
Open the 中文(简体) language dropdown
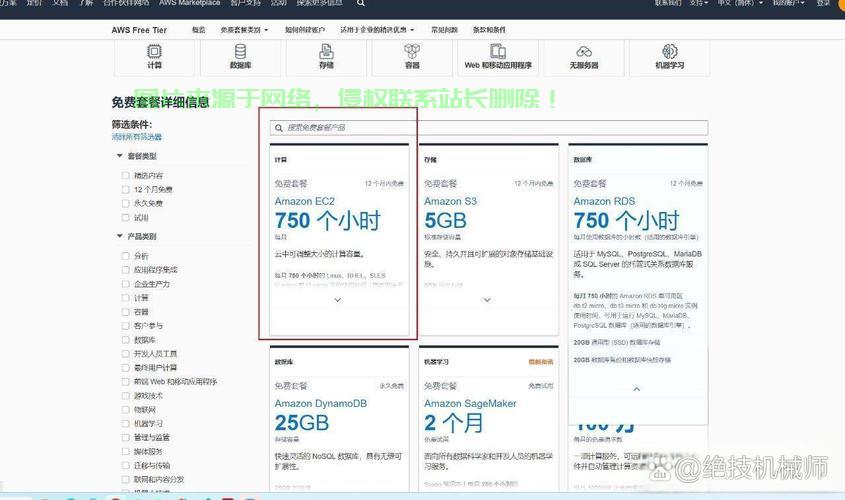click(x=740, y=3)
